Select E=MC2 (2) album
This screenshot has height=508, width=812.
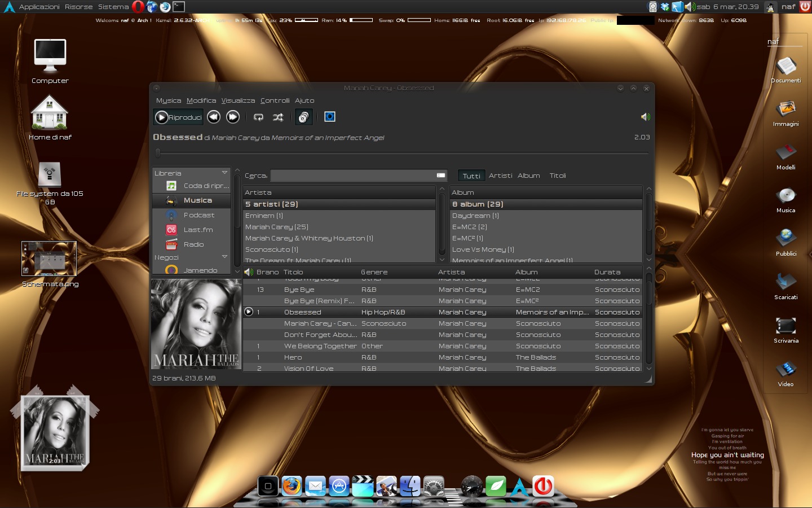(546, 227)
